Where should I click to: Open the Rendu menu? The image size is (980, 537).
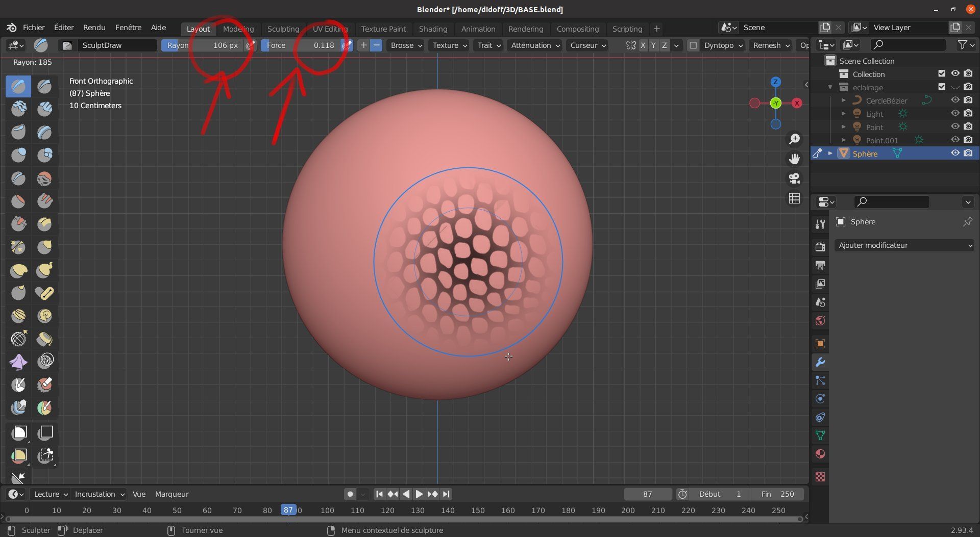[94, 28]
